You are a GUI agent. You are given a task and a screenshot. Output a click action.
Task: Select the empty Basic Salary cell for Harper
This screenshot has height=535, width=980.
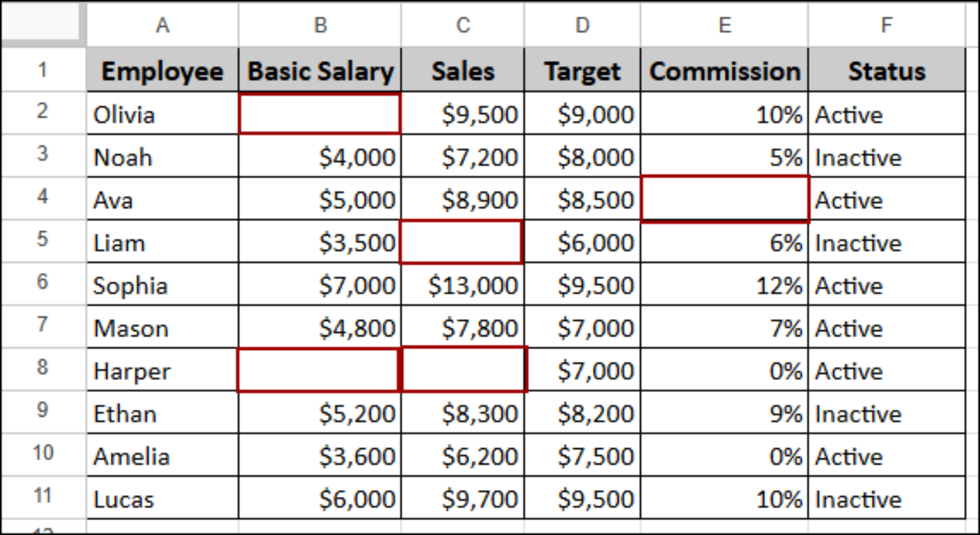[319, 371]
